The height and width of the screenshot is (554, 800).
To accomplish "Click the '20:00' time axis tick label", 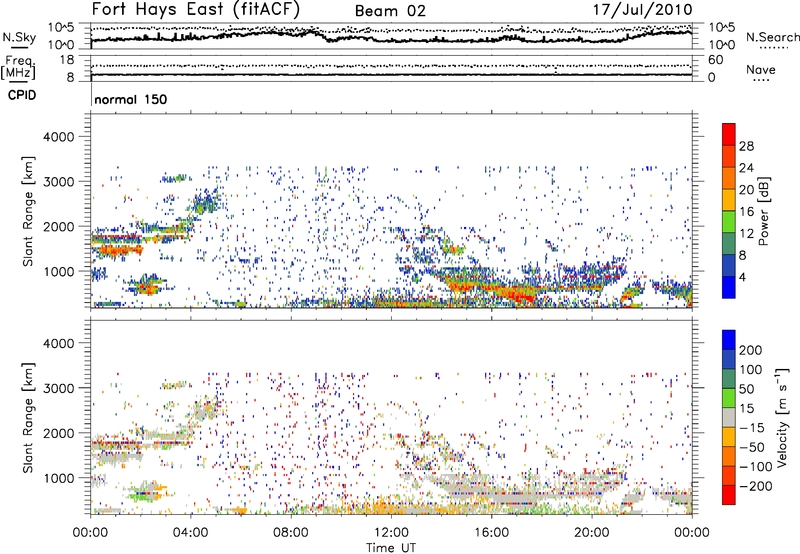I will pyautogui.click(x=592, y=533).
